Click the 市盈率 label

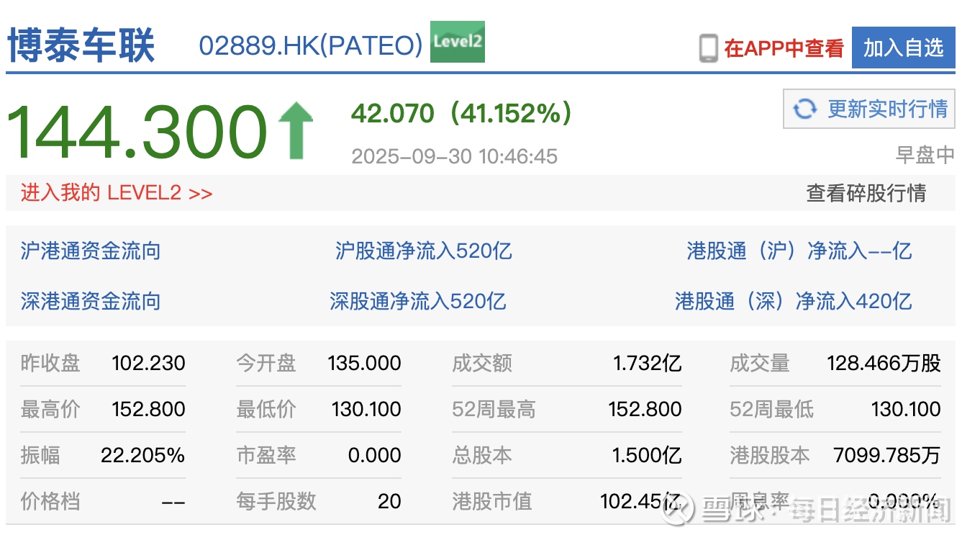[x=266, y=455]
